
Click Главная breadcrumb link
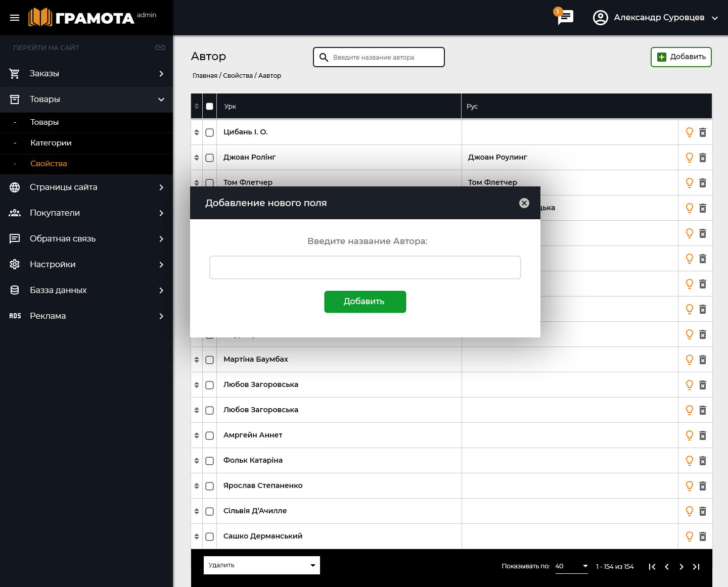(x=205, y=76)
